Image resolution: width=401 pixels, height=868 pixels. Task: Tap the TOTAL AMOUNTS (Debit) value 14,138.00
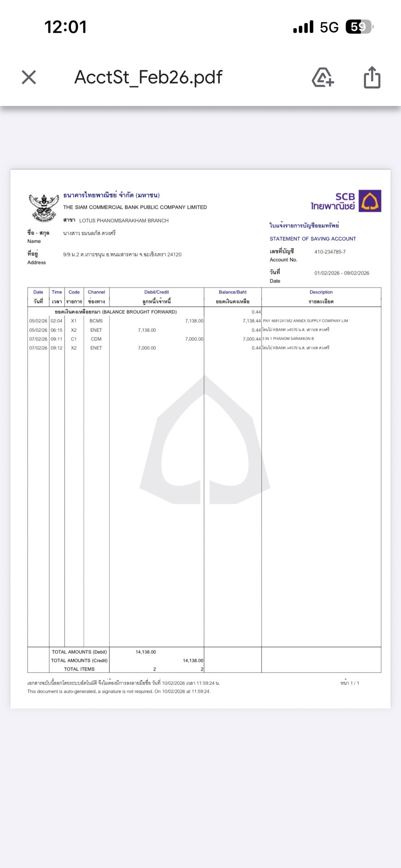coord(146,652)
